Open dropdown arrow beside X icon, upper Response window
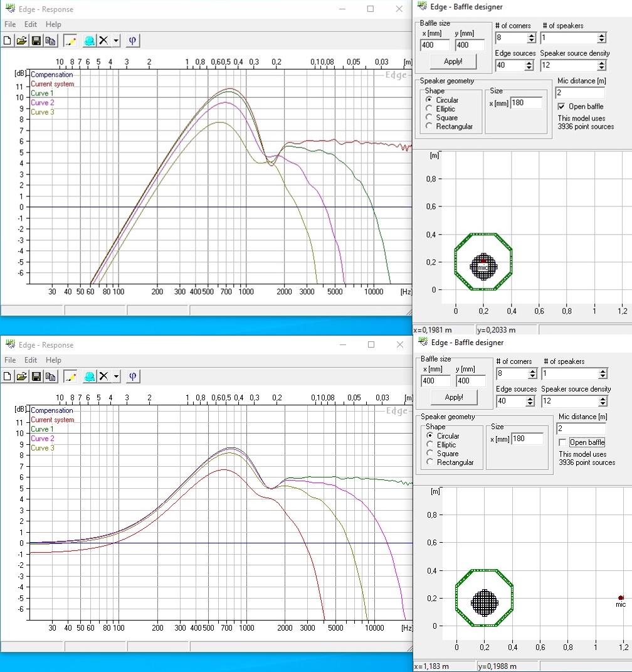Image resolution: width=632 pixels, height=672 pixels. tap(116, 41)
